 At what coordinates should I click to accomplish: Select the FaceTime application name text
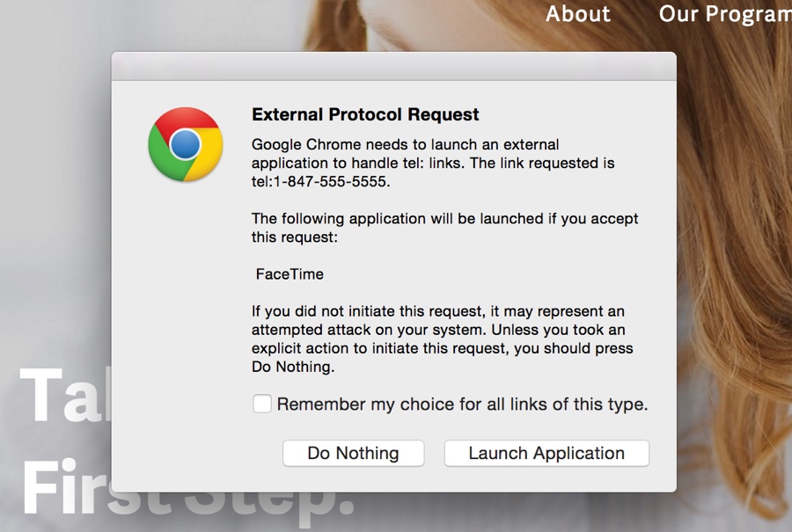click(290, 274)
